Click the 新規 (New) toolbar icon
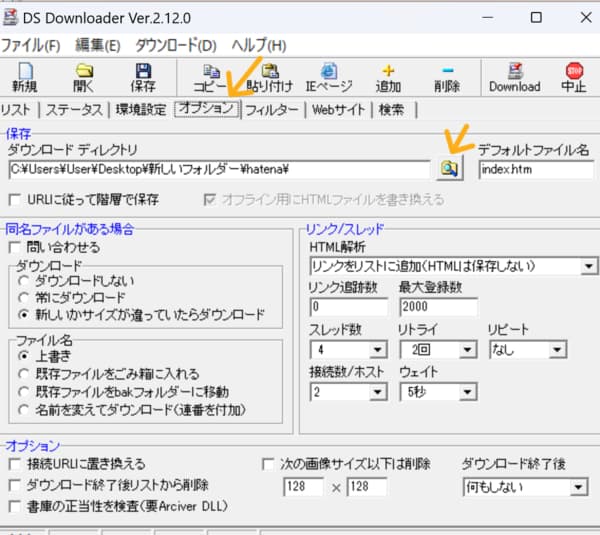The image size is (600, 535). click(x=25, y=77)
